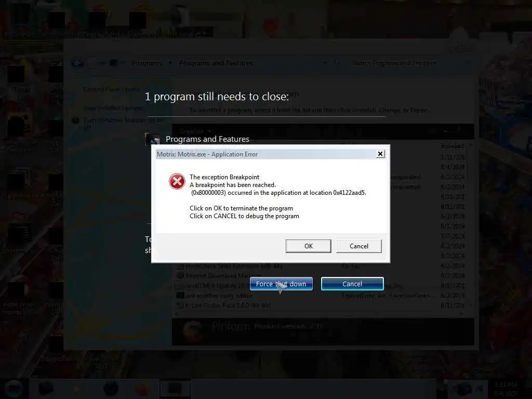The image size is (532, 399).
Task: Click the 'Click on CANCEL to debug the program' line
Action: (244, 216)
